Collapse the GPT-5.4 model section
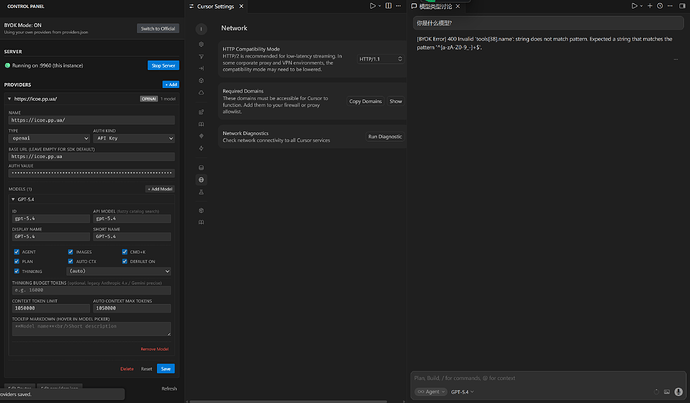Viewport: 690px width, 403px height. tap(13, 199)
